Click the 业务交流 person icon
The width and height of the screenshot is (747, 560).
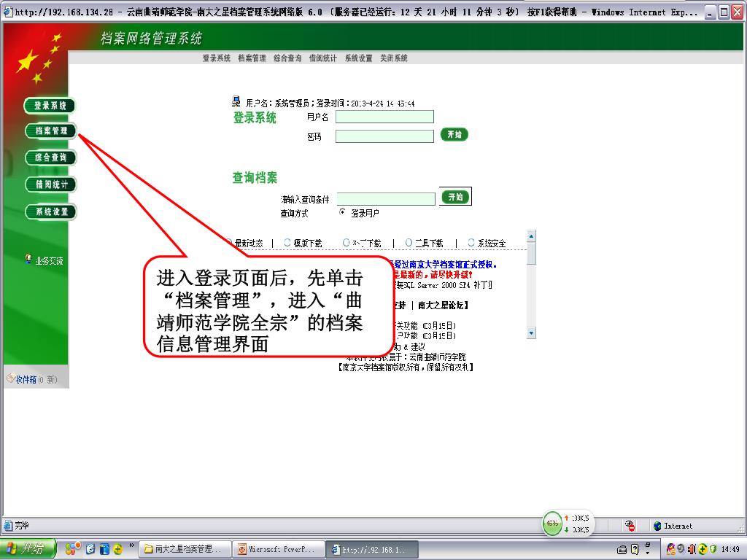tap(28, 259)
